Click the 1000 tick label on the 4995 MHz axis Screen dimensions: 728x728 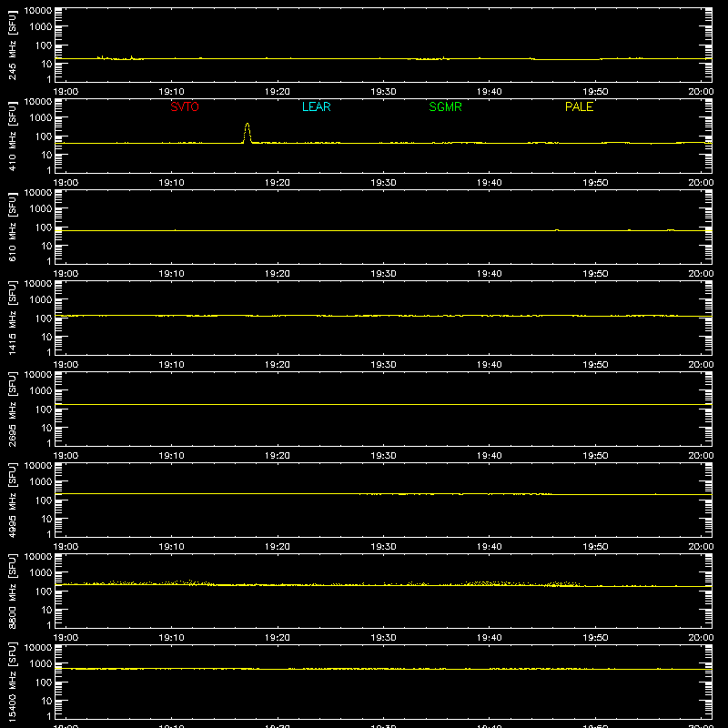coord(41,482)
